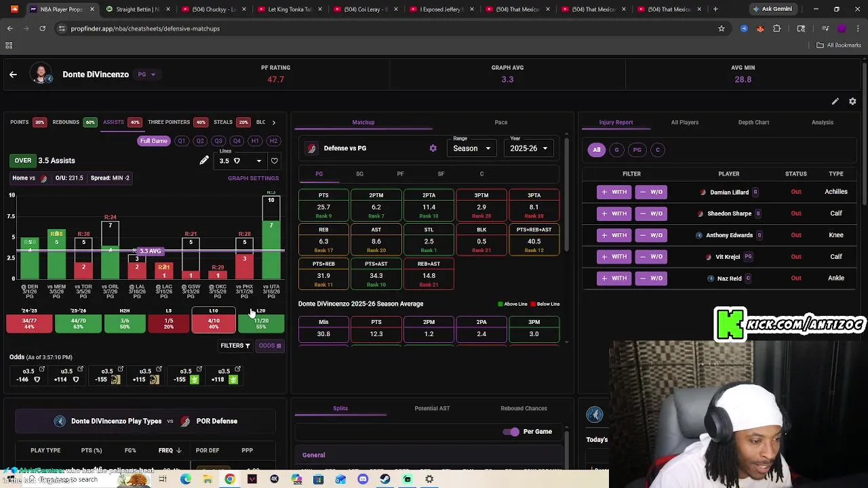
Task: Select the SG defense position tab
Action: pyautogui.click(x=359, y=174)
